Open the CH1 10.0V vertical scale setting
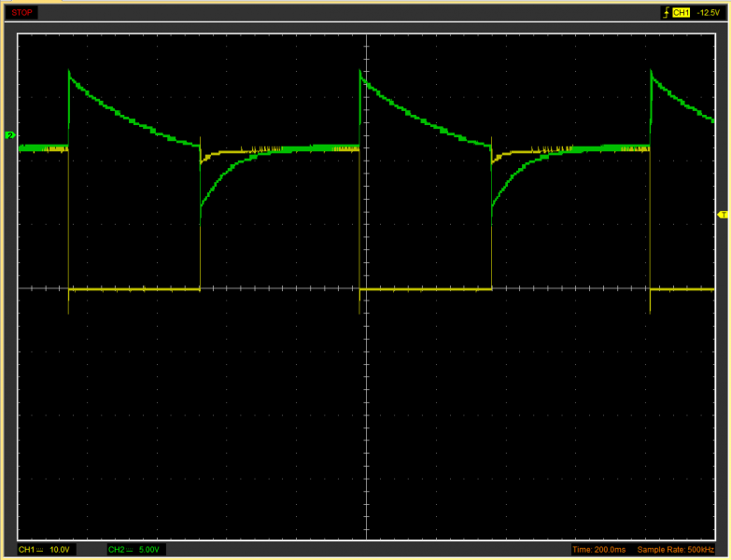 [x=62, y=550]
